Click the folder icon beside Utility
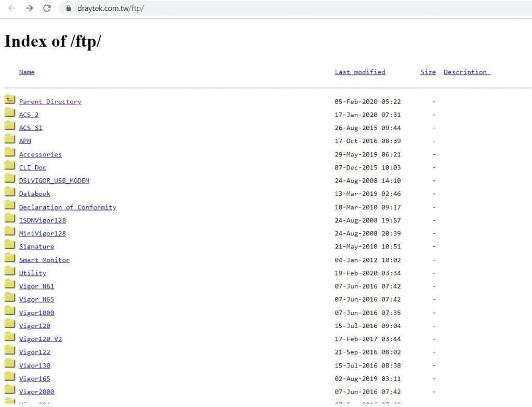Screen dimensions: 532x407 (x=10, y=271)
